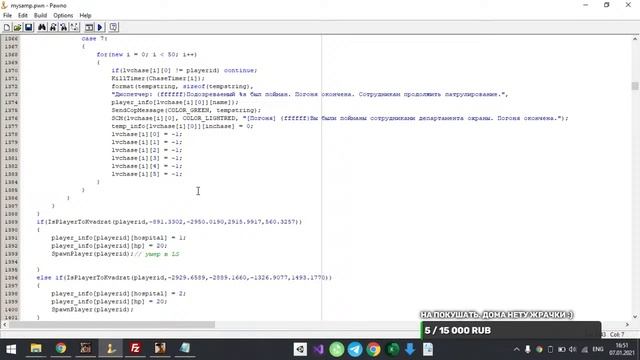640x360 pixels.
Task: Click the line 'case 7:'
Action: tap(94, 38)
